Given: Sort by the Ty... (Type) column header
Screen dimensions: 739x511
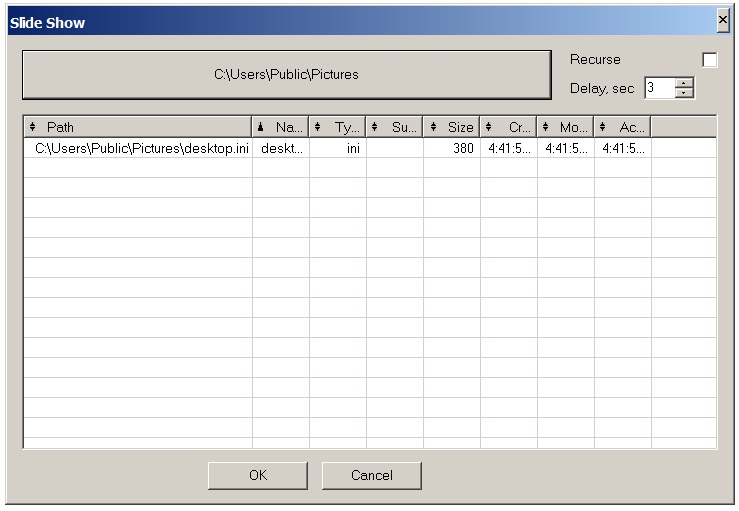Looking at the screenshot, I should point(337,127).
